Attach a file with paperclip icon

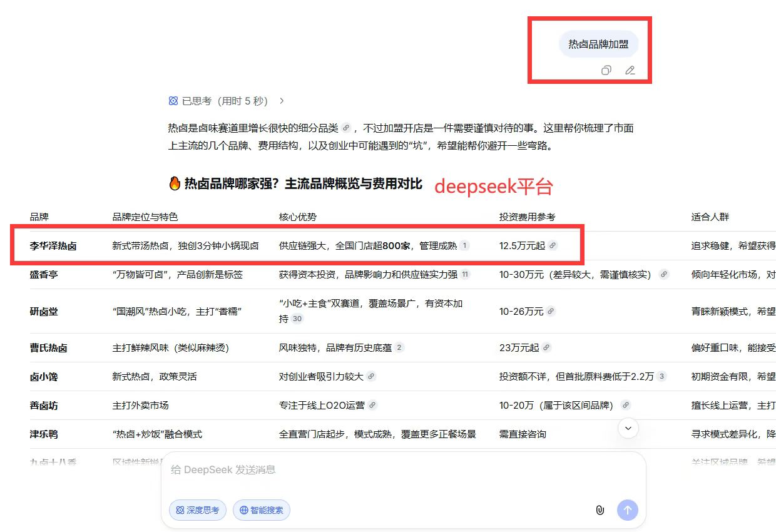[600, 510]
